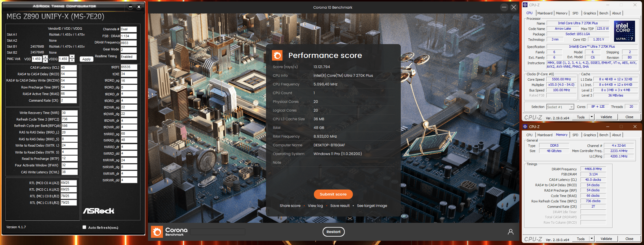Click the orange Submit score button
Image resolution: width=644 pixels, height=245 pixels.
333,194
